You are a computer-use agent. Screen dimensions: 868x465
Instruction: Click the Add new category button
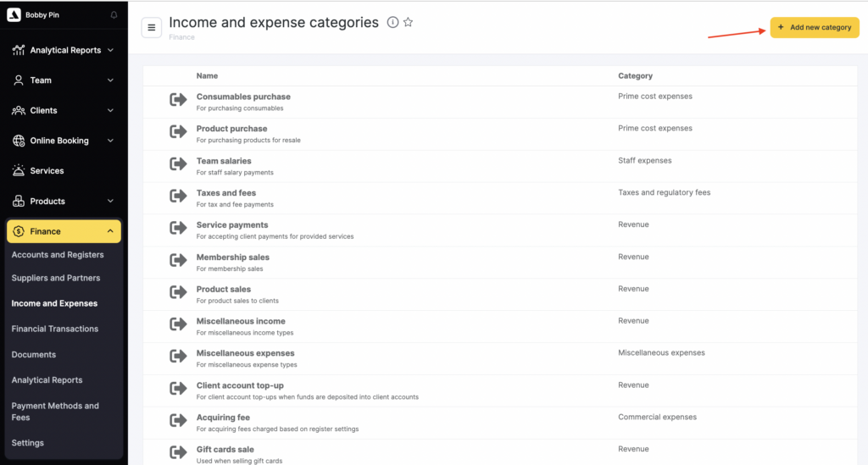814,28
